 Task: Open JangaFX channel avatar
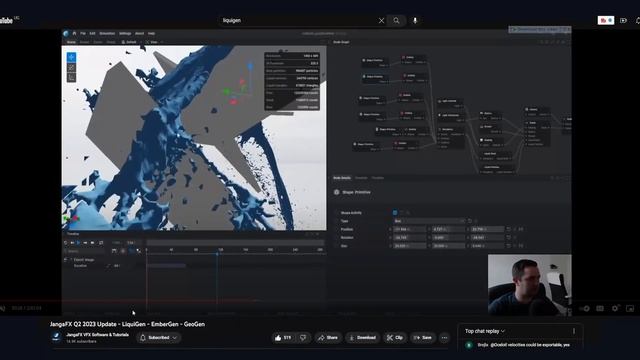click(x=56, y=337)
